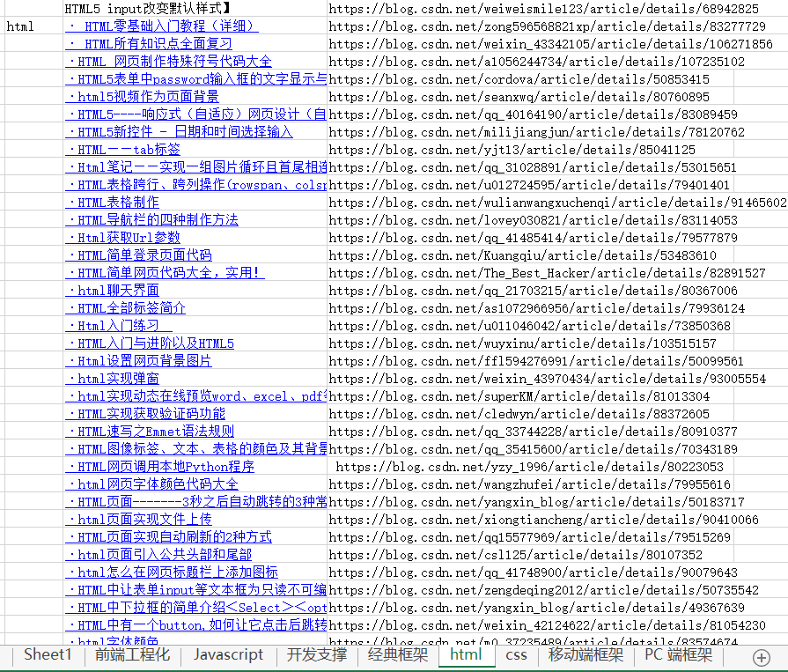788x672 pixels.
Task: Open the 开发支撑 sheet tab
Action: pos(317,654)
